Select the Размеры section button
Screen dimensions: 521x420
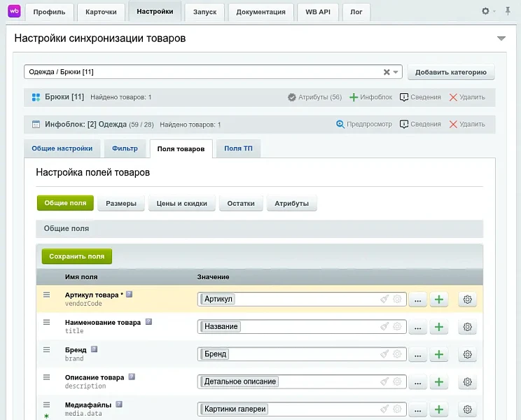click(121, 203)
